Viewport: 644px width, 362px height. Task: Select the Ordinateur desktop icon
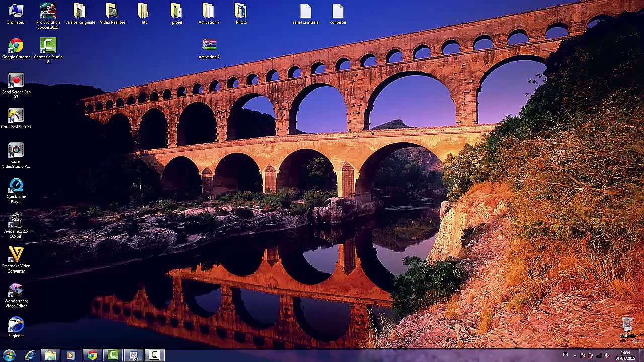click(16, 14)
